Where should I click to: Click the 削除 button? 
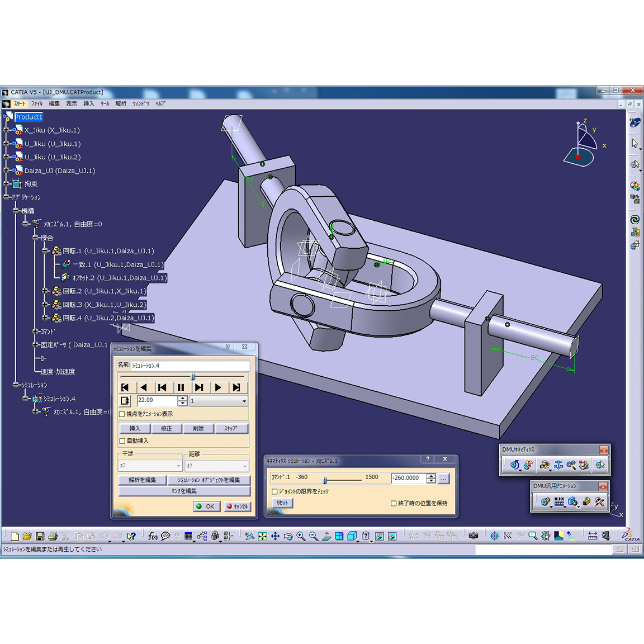click(198, 428)
